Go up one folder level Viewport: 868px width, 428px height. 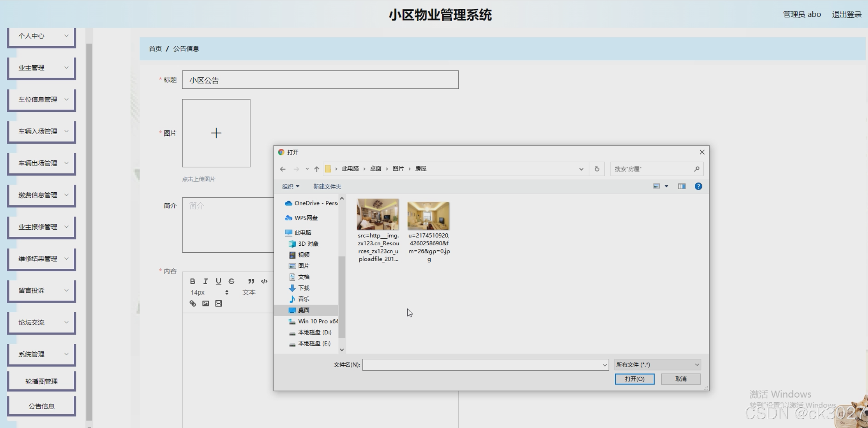[317, 169]
